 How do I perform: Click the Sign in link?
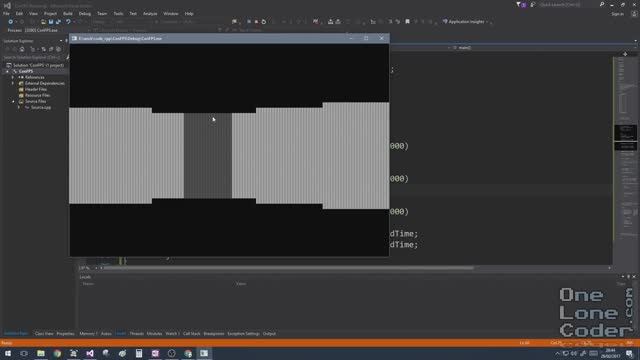(x=617, y=14)
